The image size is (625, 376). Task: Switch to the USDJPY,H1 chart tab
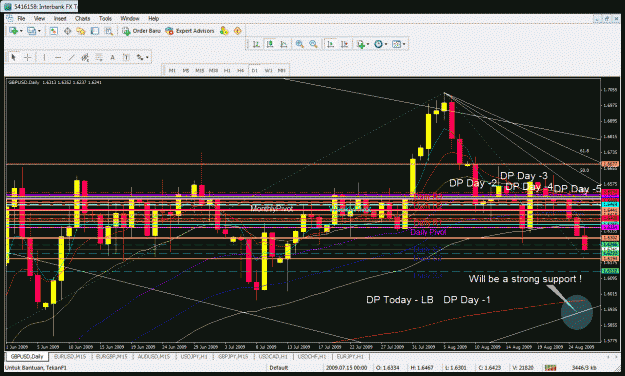pos(194,356)
